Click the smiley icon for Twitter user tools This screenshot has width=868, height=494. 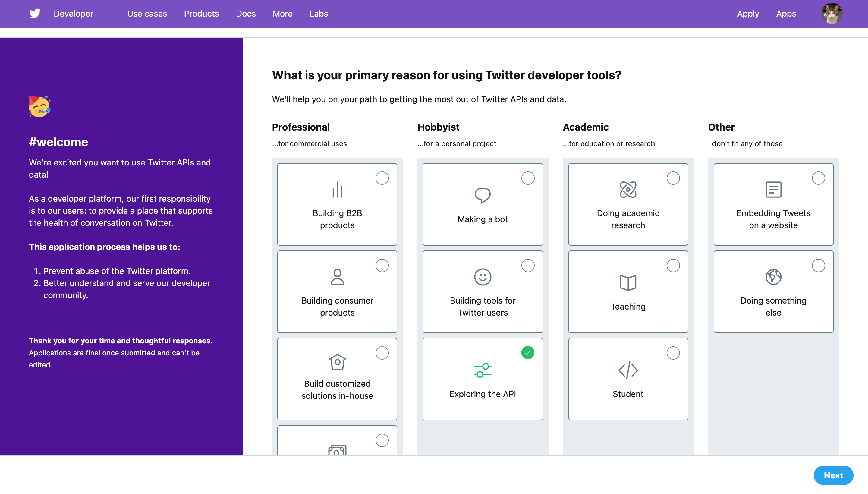[x=482, y=277]
